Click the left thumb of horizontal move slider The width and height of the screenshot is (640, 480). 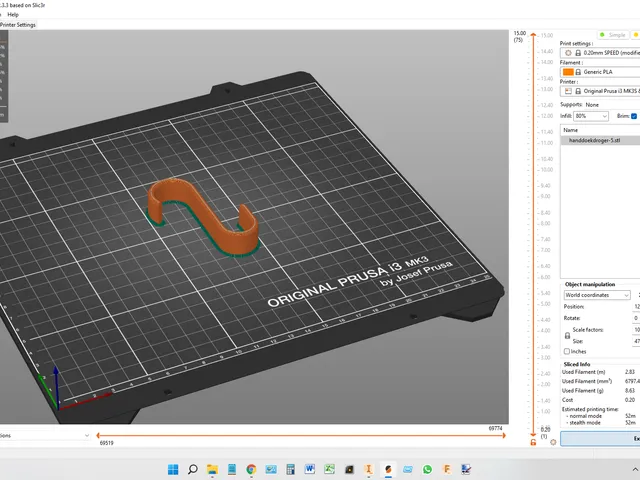(x=98, y=436)
